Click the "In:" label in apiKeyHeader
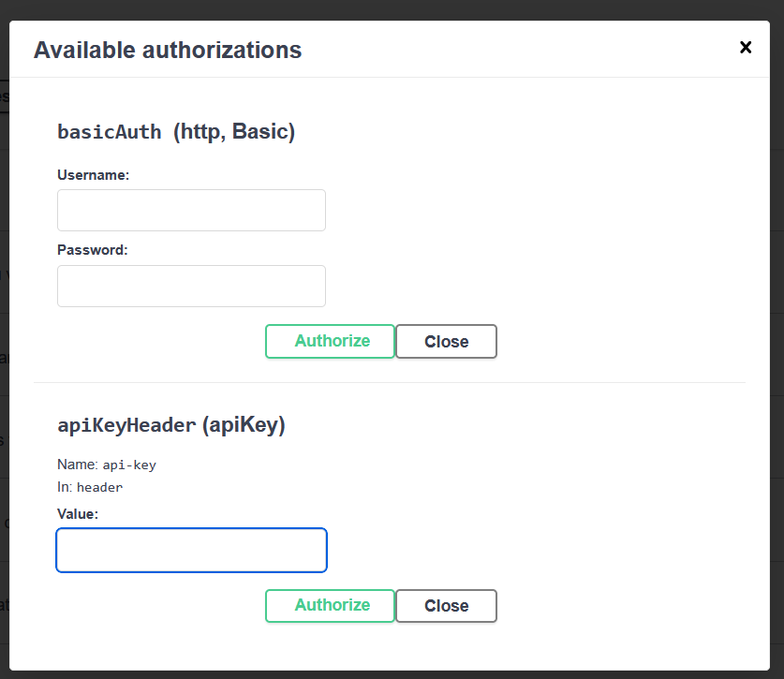 (x=65, y=487)
